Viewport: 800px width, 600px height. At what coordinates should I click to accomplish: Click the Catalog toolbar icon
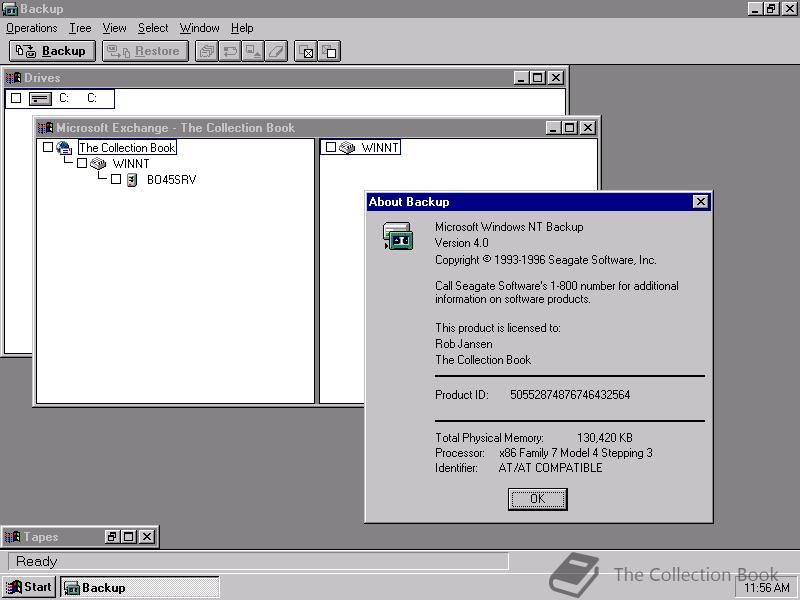click(207, 51)
